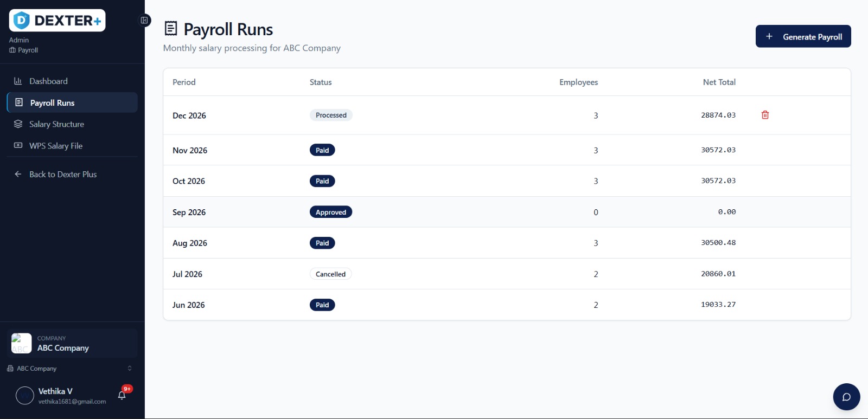Click the Vethika V user avatar
Image resolution: width=868 pixels, height=419 pixels.
(25, 396)
